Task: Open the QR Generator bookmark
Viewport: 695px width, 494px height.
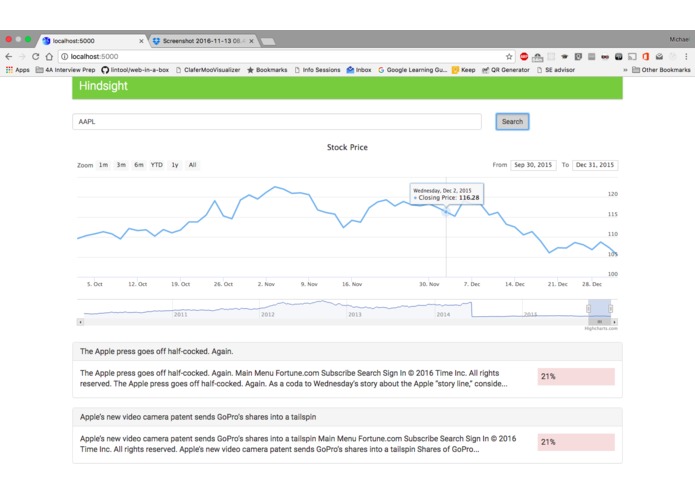Action: coord(506,70)
